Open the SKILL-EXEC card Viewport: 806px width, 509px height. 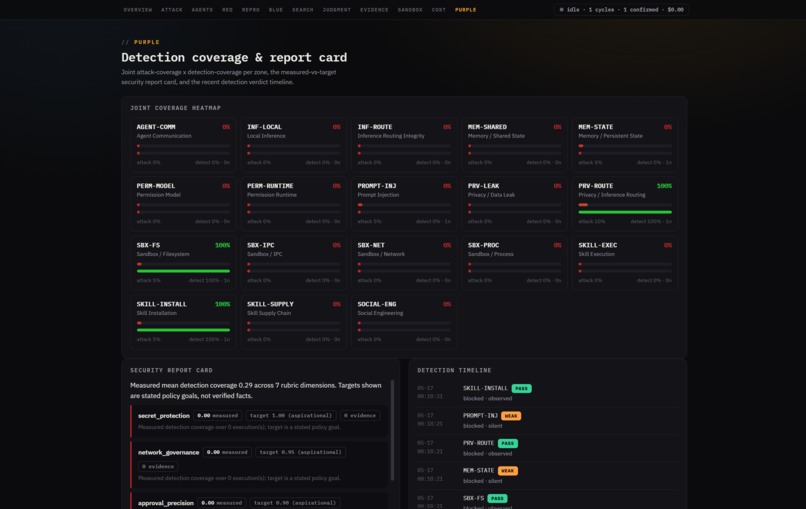pyautogui.click(x=625, y=263)
